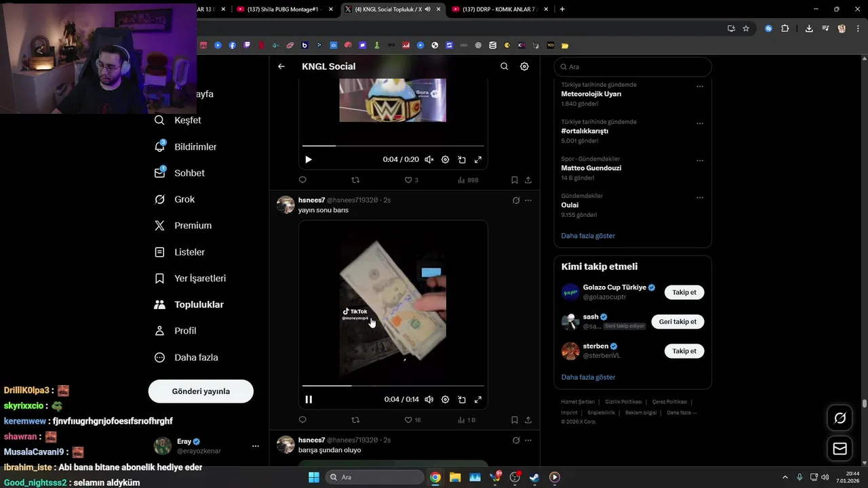Open more options for Matteo Guendouzi trend
Viewport: 868px width, 488px height.
pos(700,161)
